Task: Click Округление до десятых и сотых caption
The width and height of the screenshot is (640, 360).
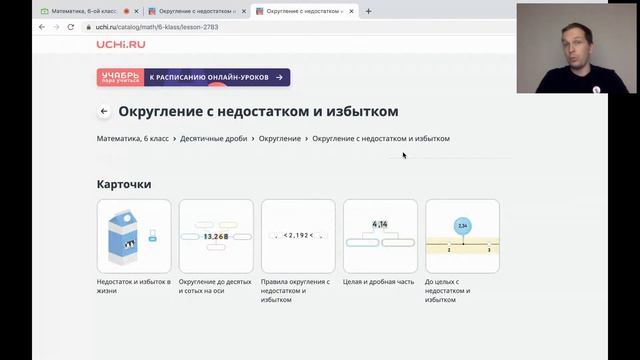Action: pos(215,286)
